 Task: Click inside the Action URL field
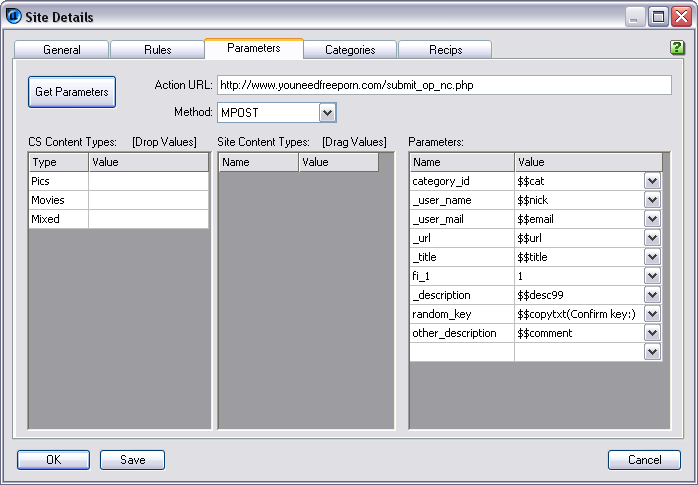pyautogui.click(x=442, y=85)
